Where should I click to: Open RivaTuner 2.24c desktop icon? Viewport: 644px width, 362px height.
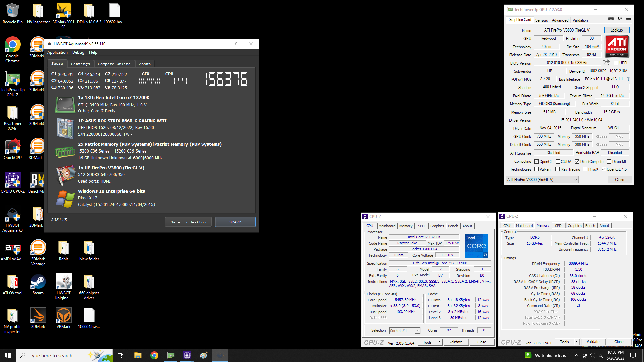(13, 118)
